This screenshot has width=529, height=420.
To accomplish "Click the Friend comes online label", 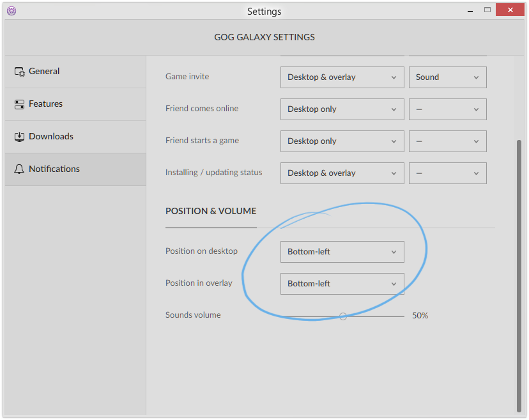I will pos(202,109).
